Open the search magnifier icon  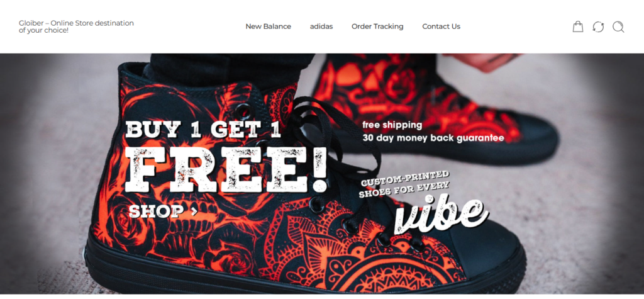[x=618, y=26]
